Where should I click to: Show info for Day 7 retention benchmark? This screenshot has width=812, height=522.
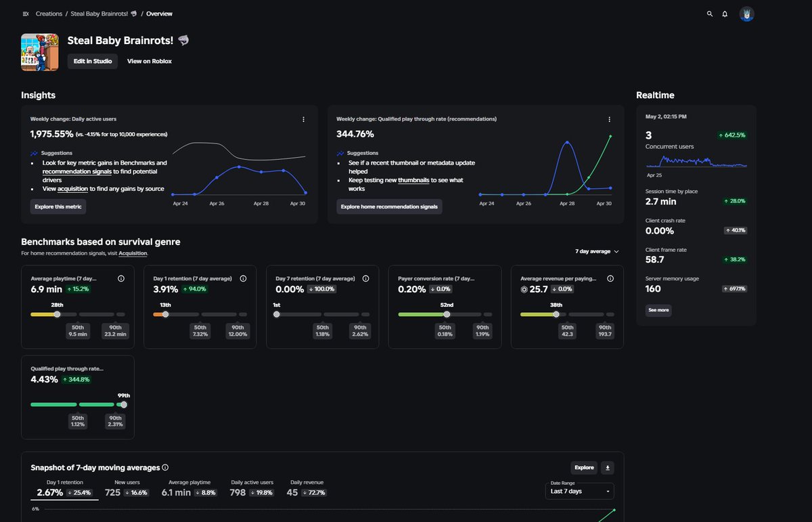point(365,278)
